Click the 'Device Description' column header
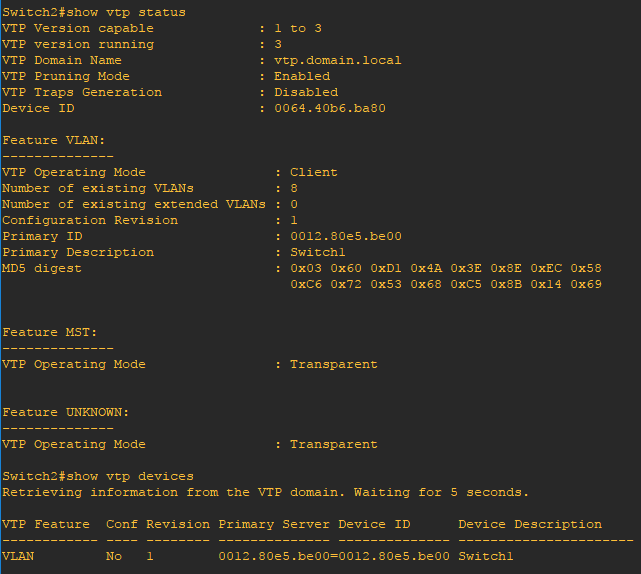This screenshot has width=641, height=574. tap(530, 524)
